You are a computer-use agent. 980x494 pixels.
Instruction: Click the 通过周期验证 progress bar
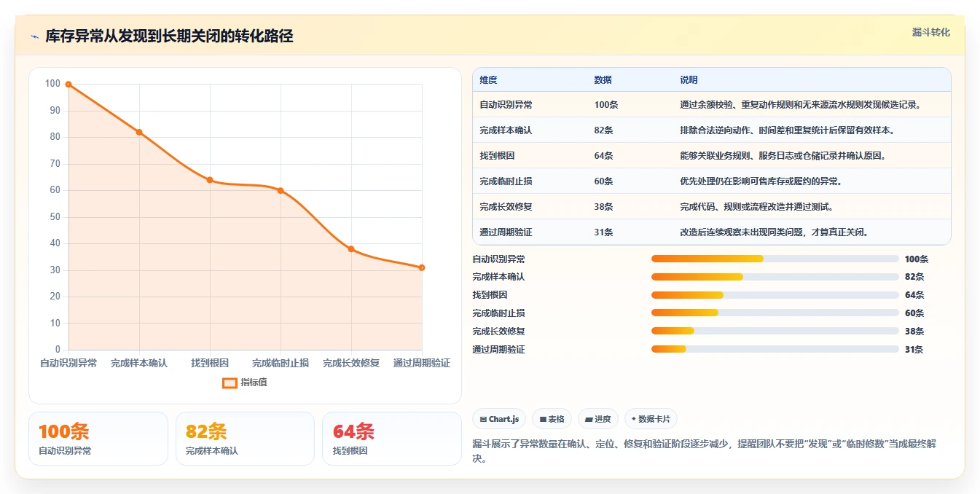[x=775, y=349]
